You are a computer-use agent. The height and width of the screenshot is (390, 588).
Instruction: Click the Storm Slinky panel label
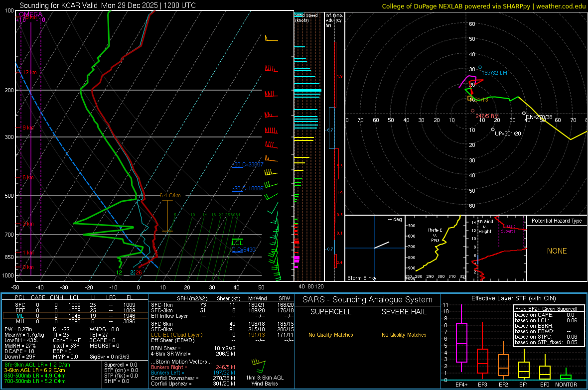[361, 278]
